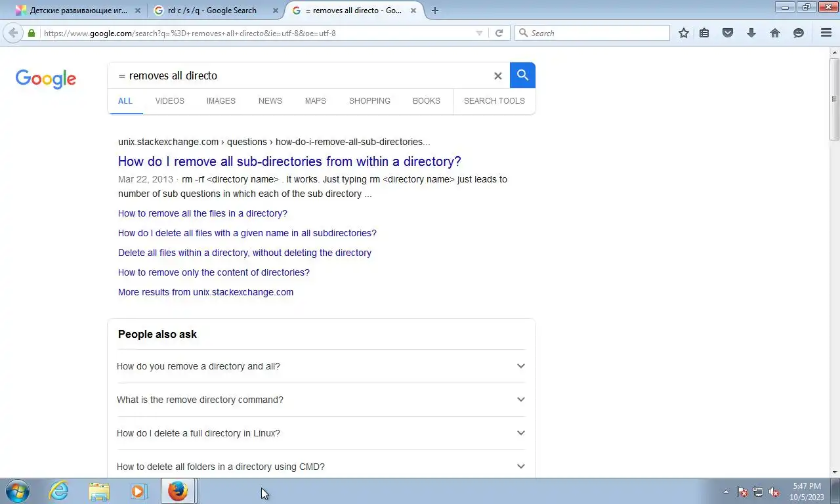The width and height of the screenshot is (840, 504).
Task: Expand 'What is the remove directory command?'
Action: pos(321,400)
